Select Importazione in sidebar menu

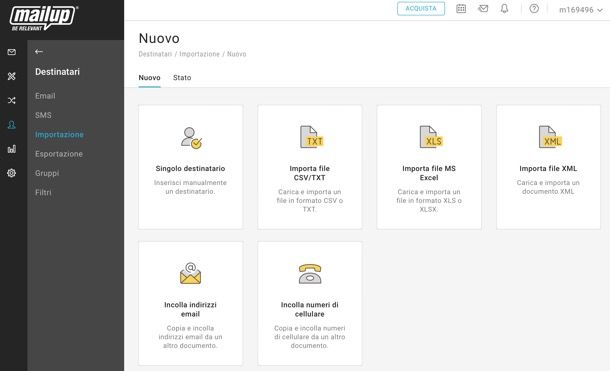click(59, 135)
